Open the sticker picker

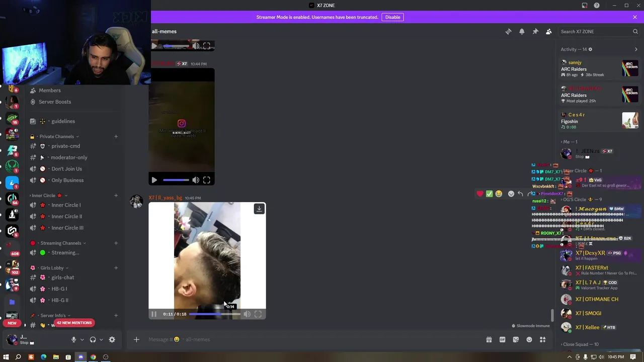click(516, 339)
